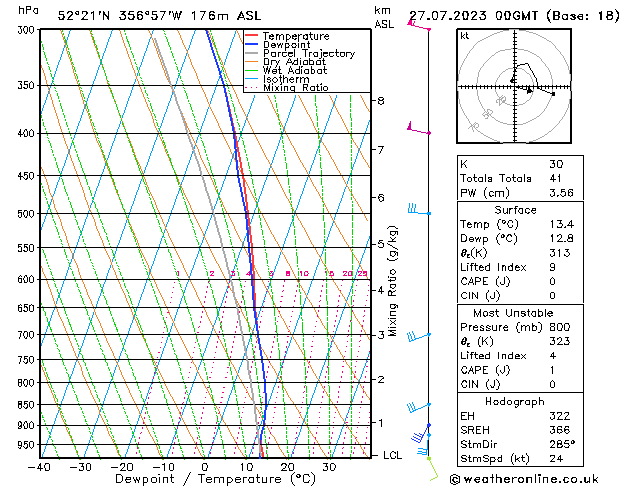Screen dimensions: 629x486
Task: Click the hodograph 'kt' unit label
Action: 465,36
